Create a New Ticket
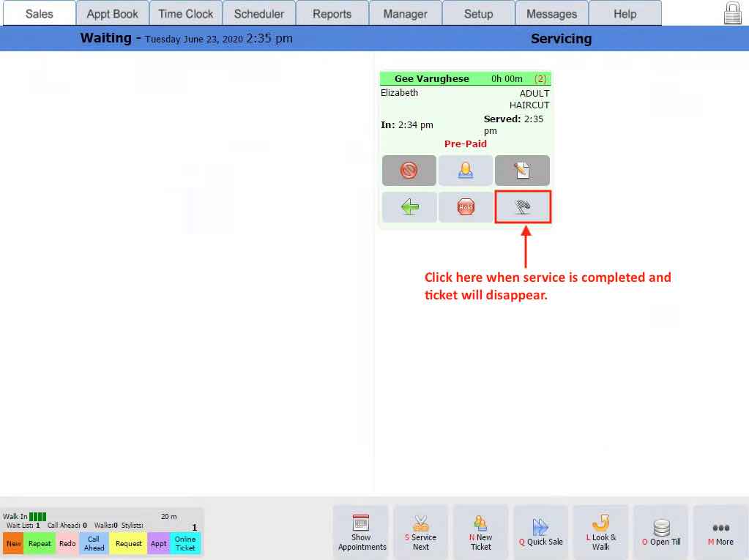 [x=480, y=532]
